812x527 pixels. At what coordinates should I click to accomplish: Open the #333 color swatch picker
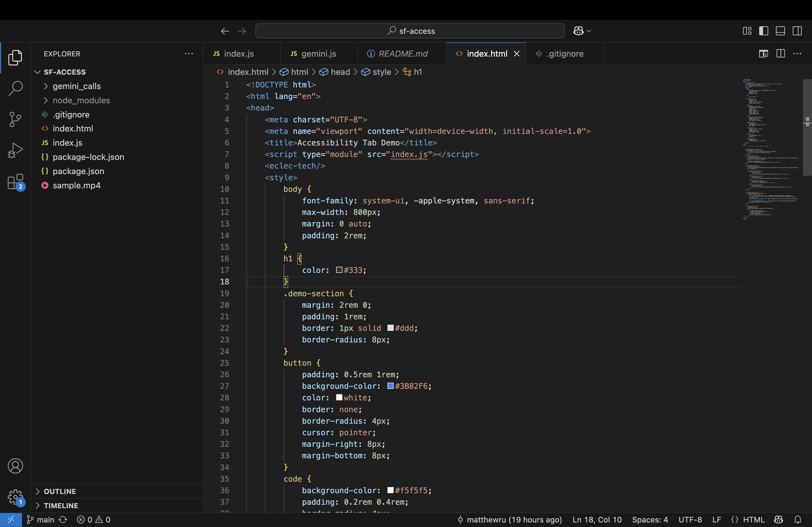pos(339,270)
